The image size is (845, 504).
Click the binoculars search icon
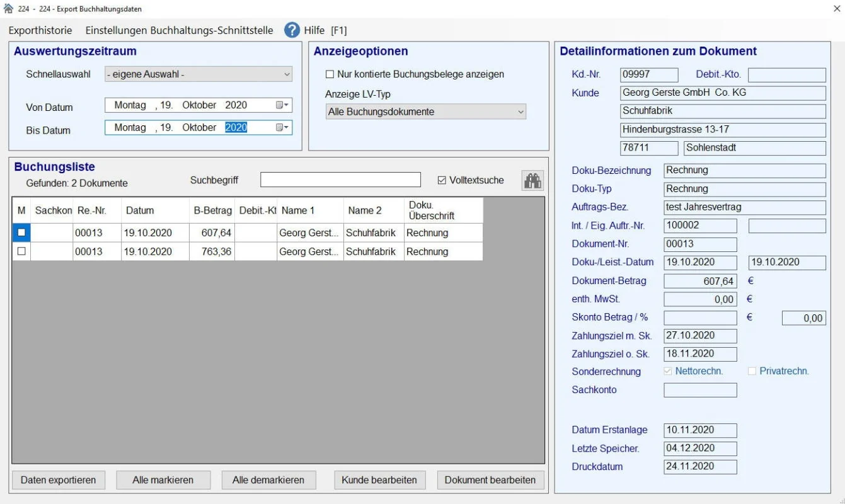point(532,181)
